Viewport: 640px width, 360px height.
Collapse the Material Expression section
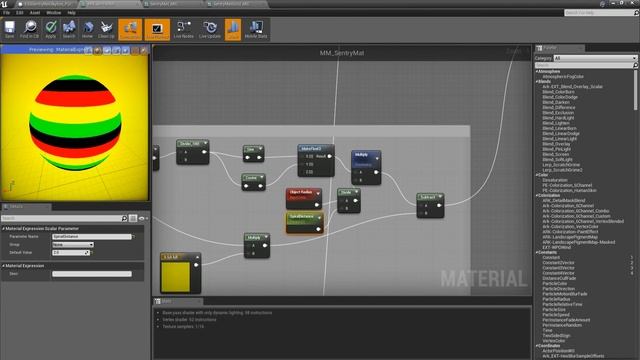pyautogui.click(x=4, y=266)
